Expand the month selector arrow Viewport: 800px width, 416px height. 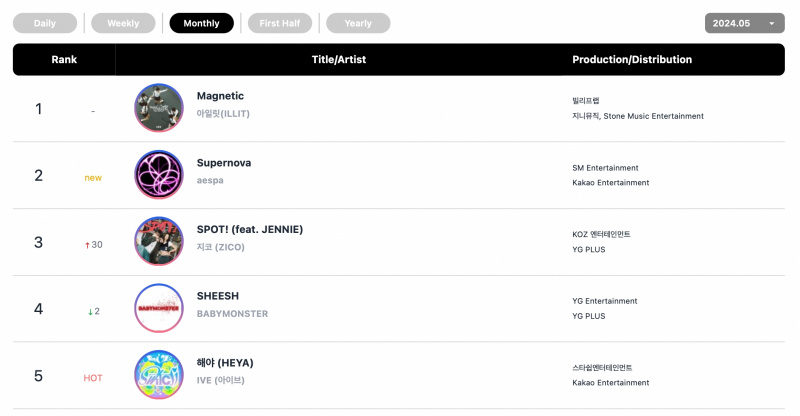point(771,23)
